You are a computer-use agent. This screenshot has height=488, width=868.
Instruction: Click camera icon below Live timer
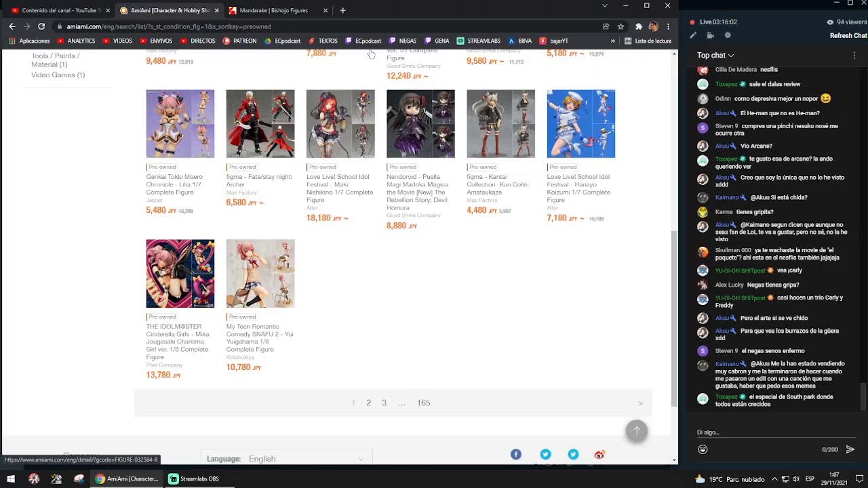[710, 35]
